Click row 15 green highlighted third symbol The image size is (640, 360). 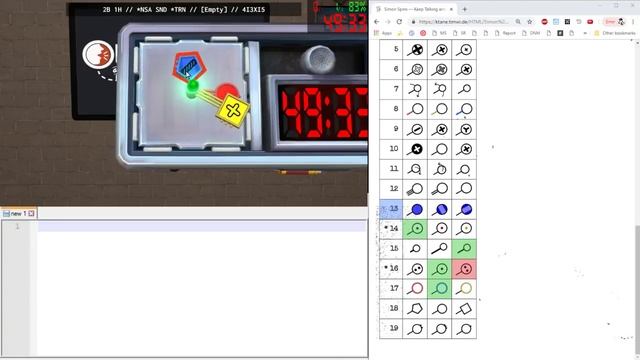coord(464,249)
